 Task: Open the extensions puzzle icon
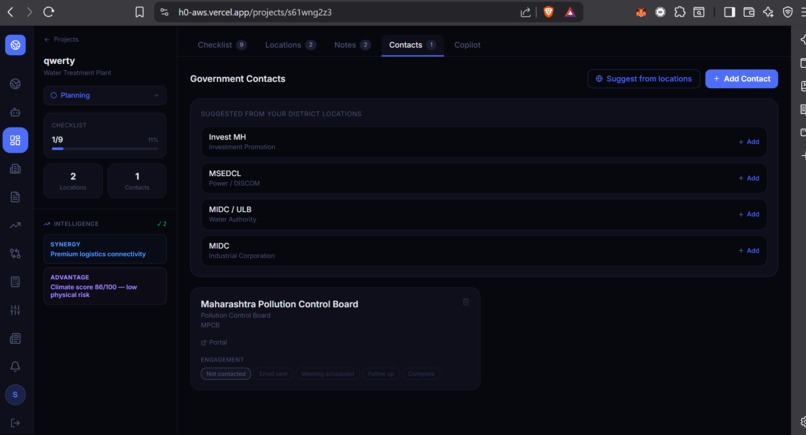click(680, 12)
